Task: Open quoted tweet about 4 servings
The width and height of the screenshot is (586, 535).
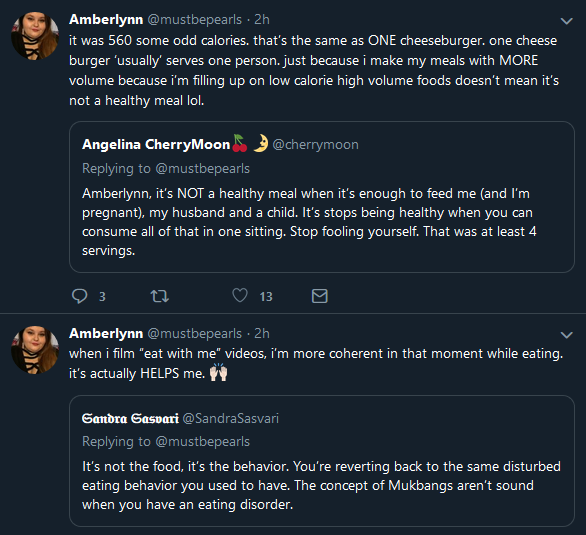Action: pos(321,197)
